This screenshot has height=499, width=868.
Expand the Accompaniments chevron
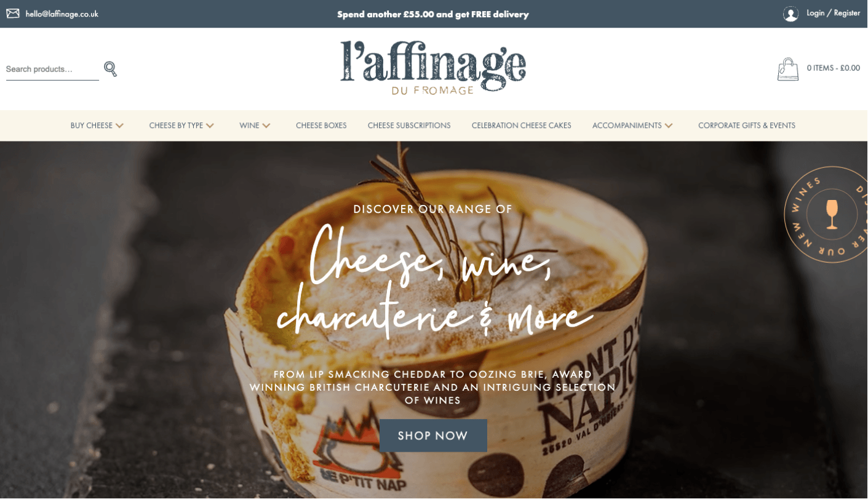click(669, 126)
